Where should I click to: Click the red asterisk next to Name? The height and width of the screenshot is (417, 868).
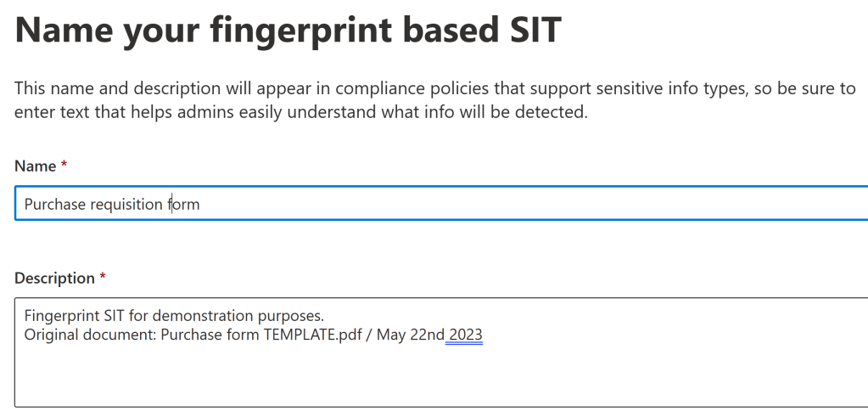point(64,166)
